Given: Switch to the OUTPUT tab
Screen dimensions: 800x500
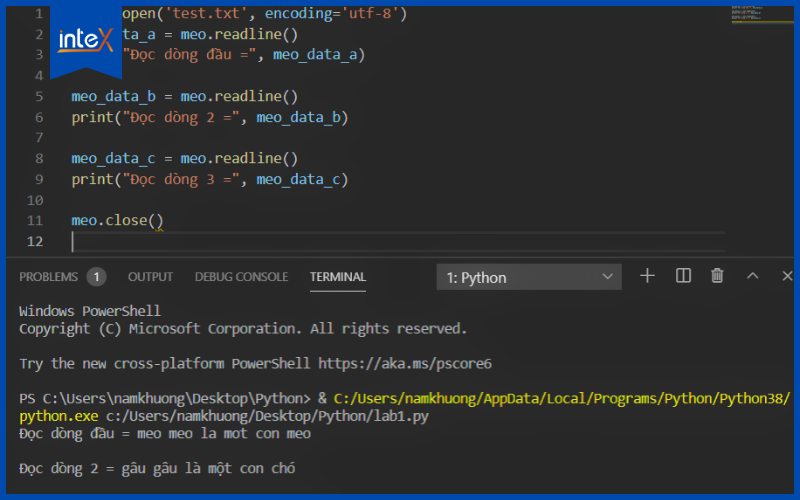Looking at the screenshot, I should point(150,277).
